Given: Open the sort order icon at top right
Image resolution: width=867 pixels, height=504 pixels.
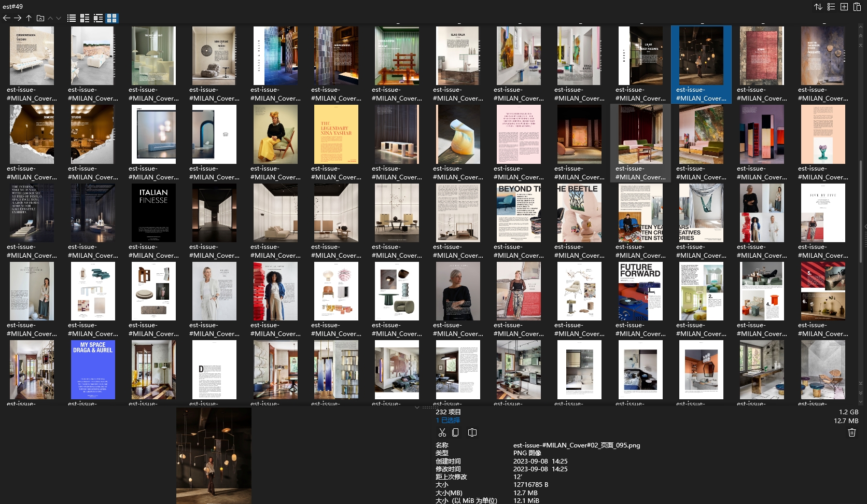Looking at the screenshot, I should coord(818,7).
